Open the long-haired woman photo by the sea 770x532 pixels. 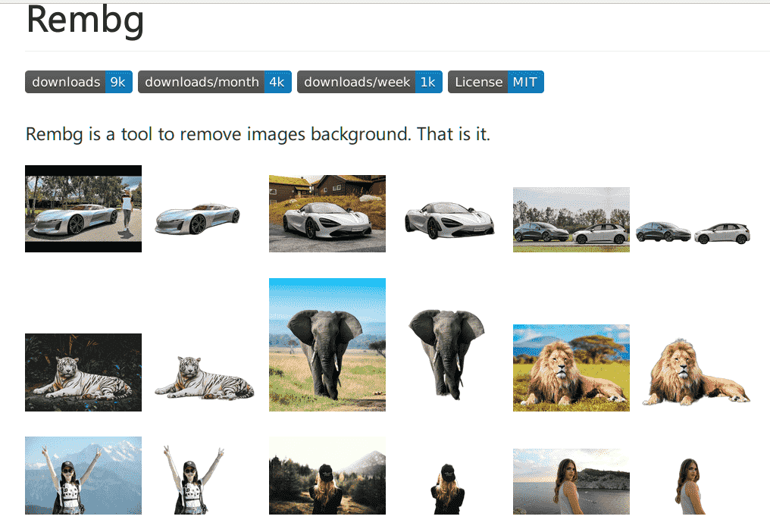pyautogui.click(x=571, y=481)
